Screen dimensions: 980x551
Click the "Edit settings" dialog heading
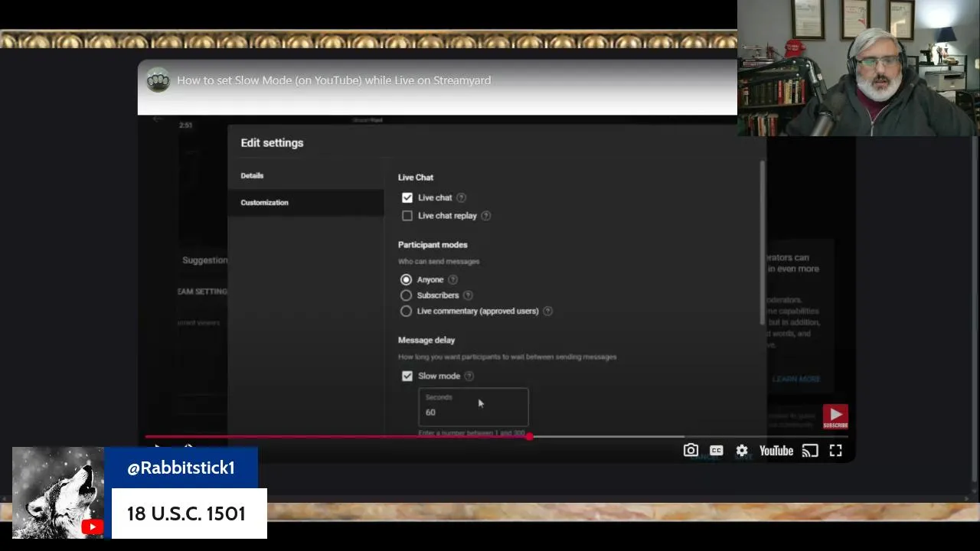[272, 143]
